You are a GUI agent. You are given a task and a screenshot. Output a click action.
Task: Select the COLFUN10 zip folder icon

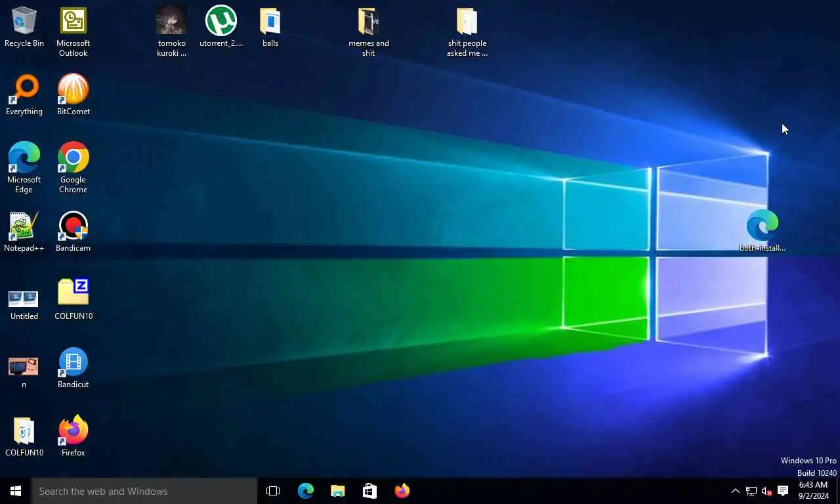(73, 301)
